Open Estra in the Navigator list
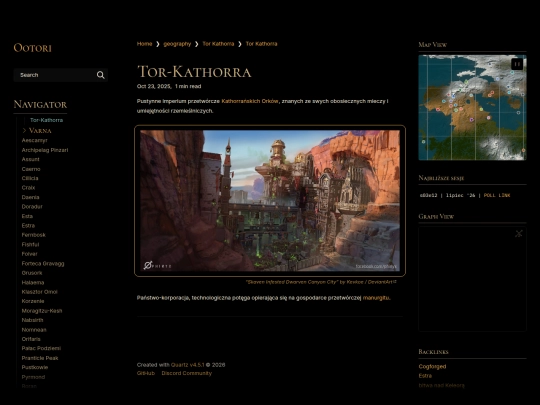 [28, 226]
